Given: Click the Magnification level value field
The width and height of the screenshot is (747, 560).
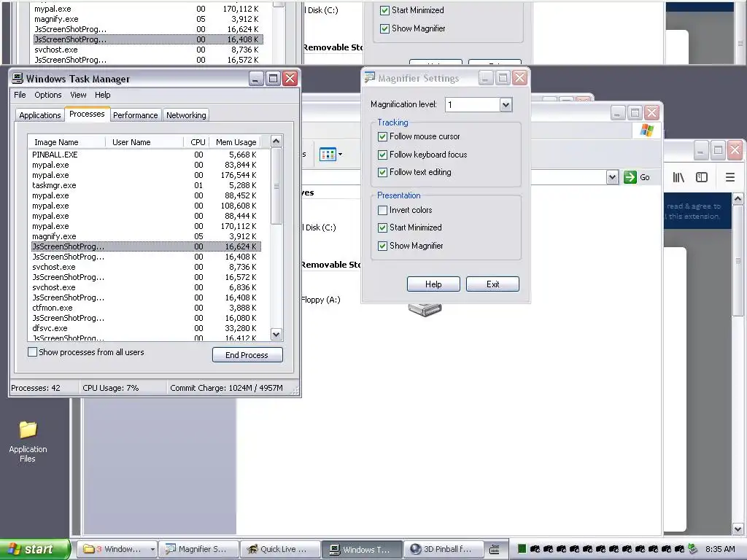Looking at the screenshot, I should click(472, 105).
